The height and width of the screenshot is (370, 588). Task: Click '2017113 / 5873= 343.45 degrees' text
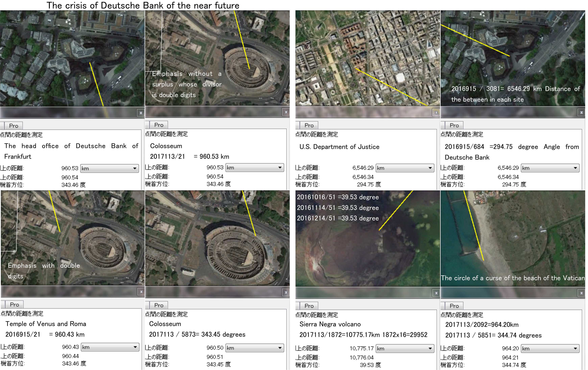tap(197, 335)
